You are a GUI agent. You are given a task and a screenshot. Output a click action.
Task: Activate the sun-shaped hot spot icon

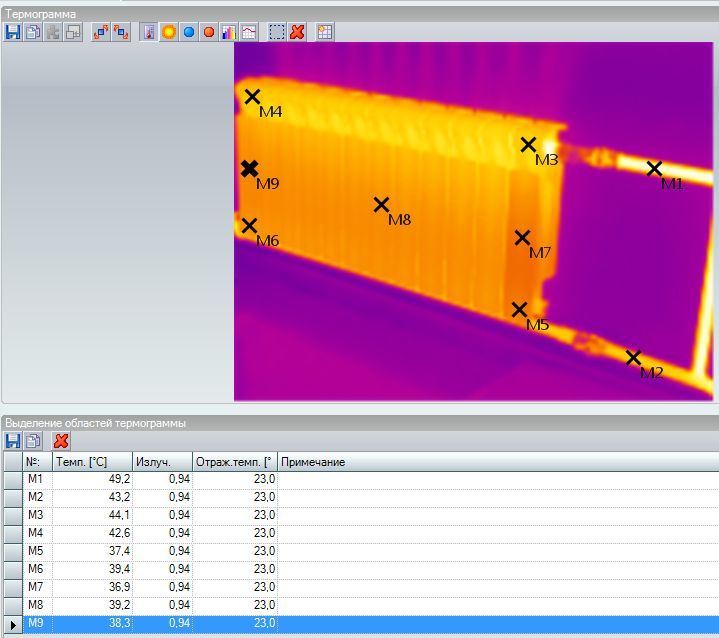169,32
